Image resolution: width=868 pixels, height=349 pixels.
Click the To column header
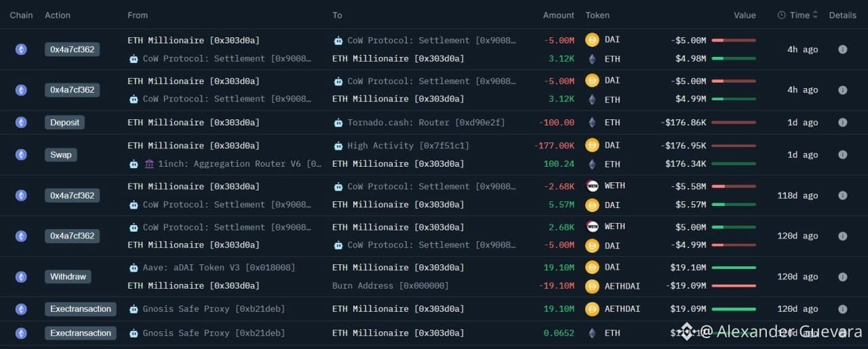click(337, 15)
